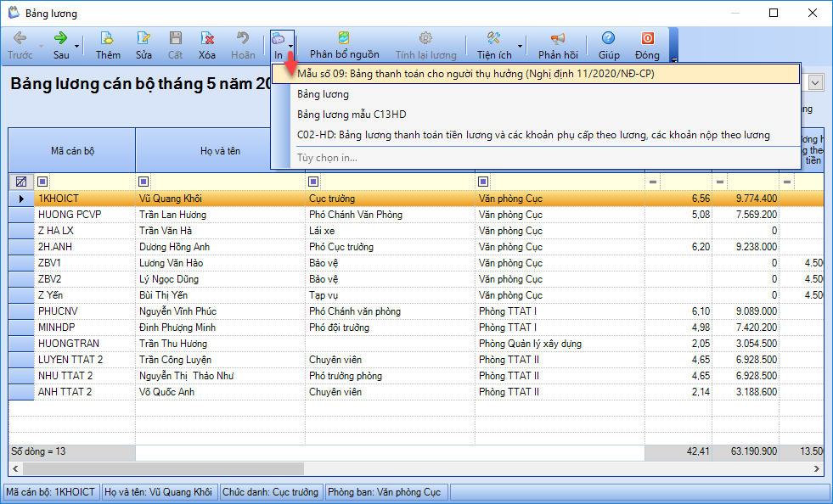Toggle filter box under Họ và tên column
The height and width of the screenshot is (504, 833).
pyautogui.click(x=144, y=181)
